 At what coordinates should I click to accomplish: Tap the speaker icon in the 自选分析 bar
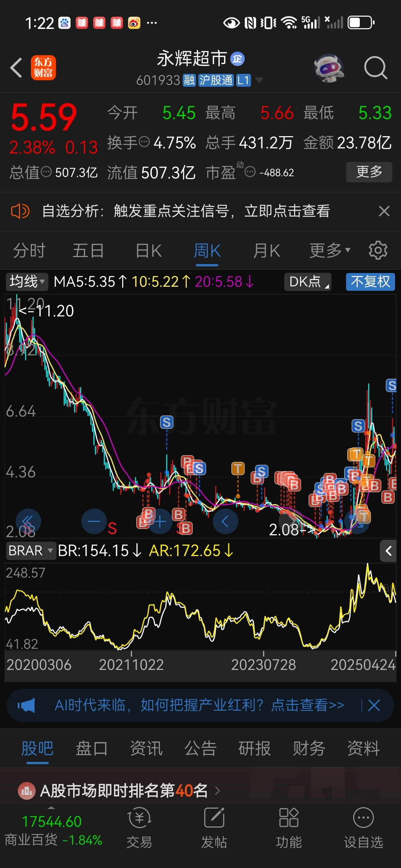pyautogui.click(x=20, y=211)
